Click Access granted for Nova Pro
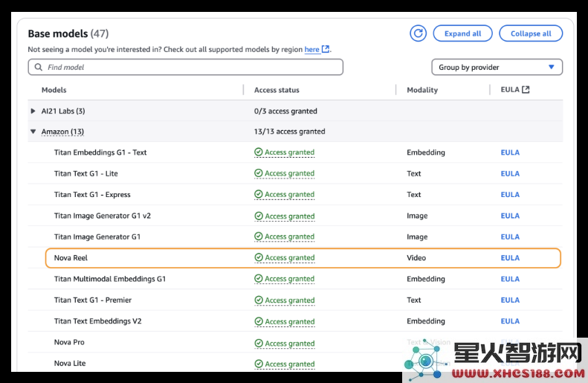Viewport: 588px width, 383px height. click(285, 344)
